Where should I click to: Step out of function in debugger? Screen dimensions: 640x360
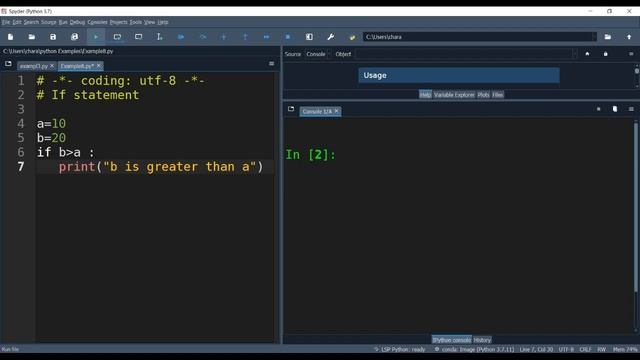(245, 37)
